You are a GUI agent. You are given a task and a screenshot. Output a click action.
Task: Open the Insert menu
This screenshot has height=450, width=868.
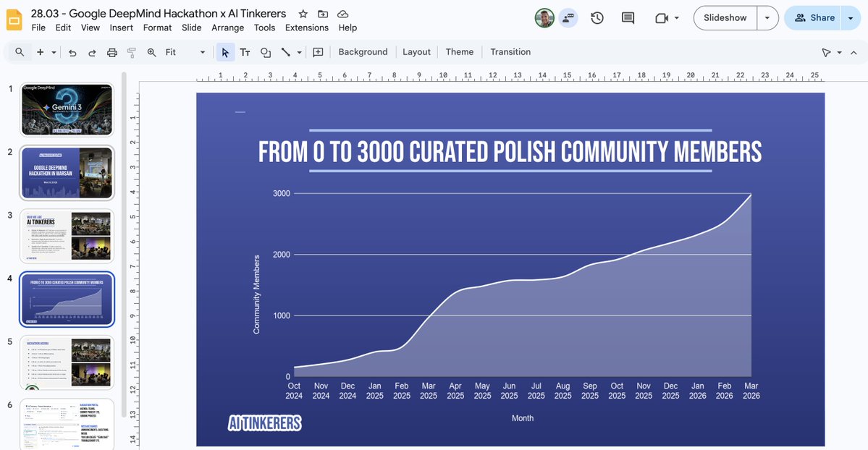coord(121,27)
